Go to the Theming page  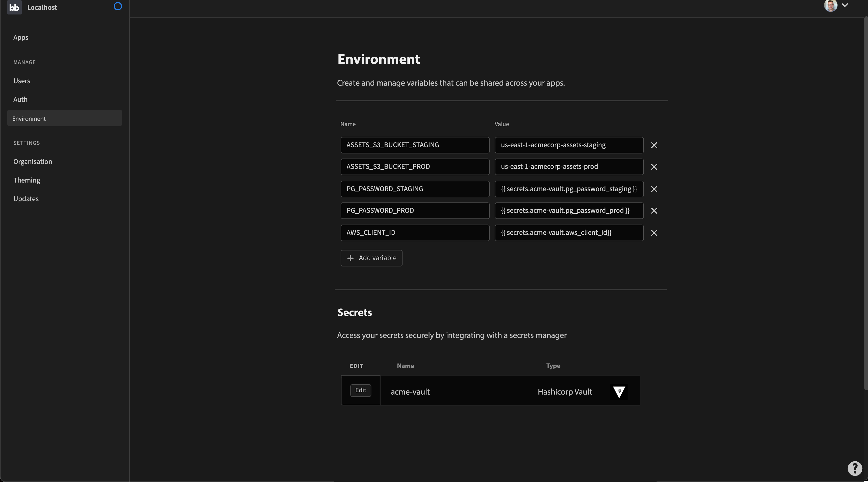27,180
